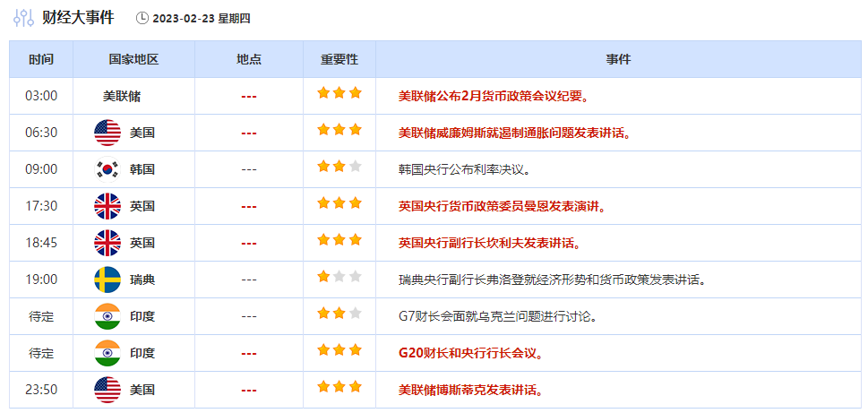
Task: Click the South Korea flag in 09:00 row
Action: point(107,169)
